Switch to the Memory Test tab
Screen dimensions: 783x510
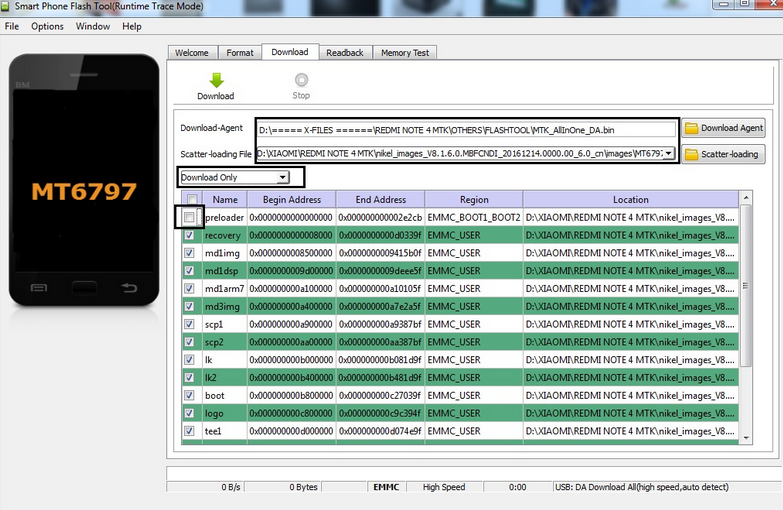click(x=405, y=52)
